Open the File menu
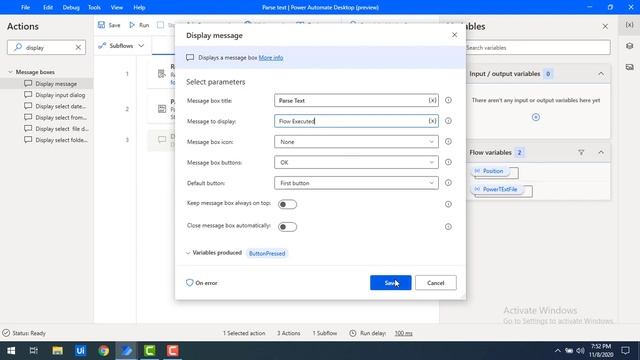The width and height of the screenshot is (640, 360). click(x=25, y=7)
